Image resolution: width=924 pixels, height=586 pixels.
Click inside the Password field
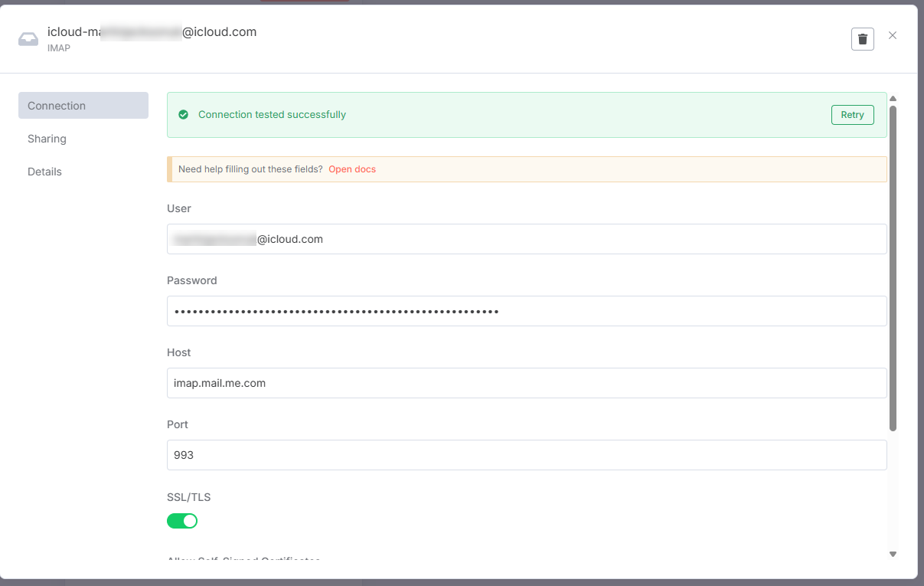(527, 310)
